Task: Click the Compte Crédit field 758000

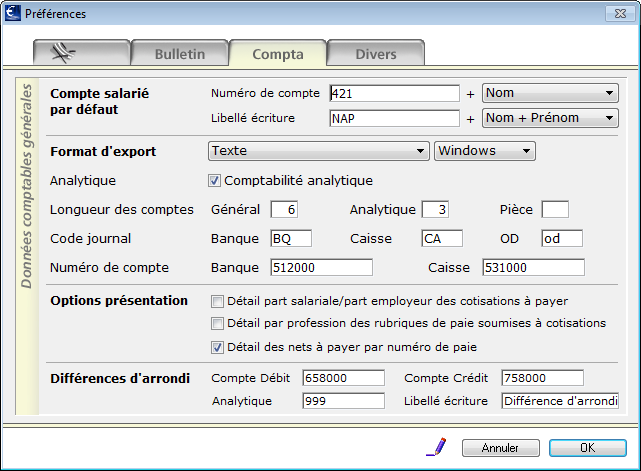Action: (x=542, y=378)
